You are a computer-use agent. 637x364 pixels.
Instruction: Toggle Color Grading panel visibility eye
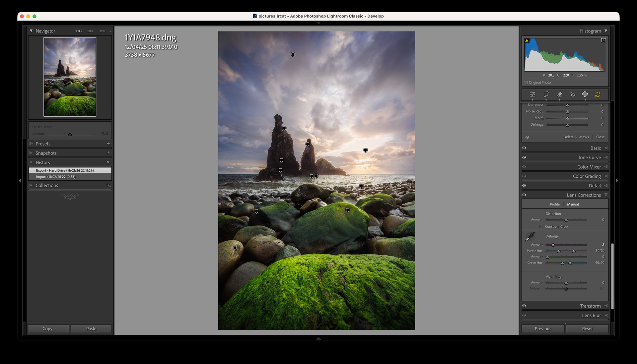point(524,176)
